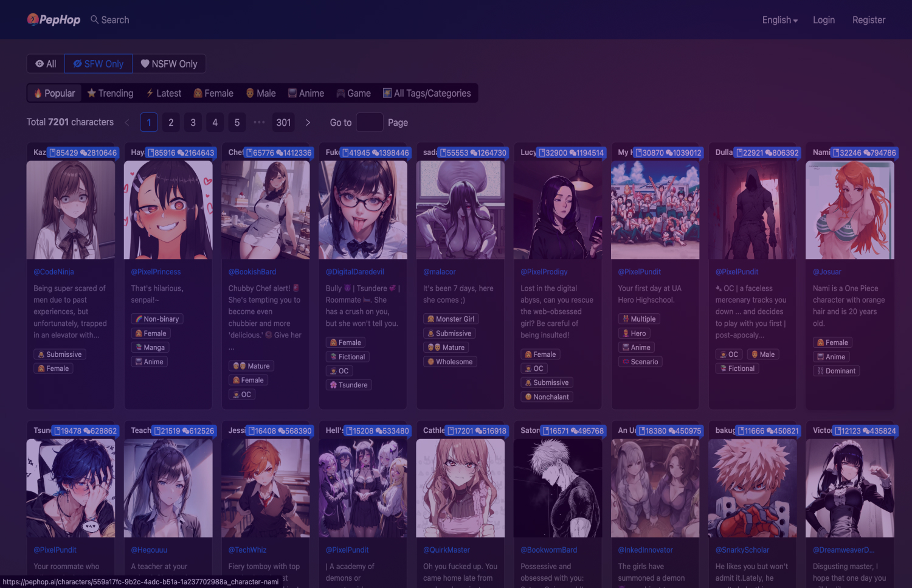Click the Kaz card stats badge

click(83, 153)
